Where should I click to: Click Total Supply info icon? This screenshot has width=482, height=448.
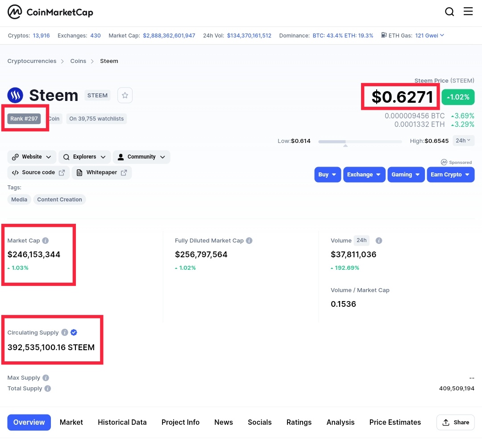[48, 388]
